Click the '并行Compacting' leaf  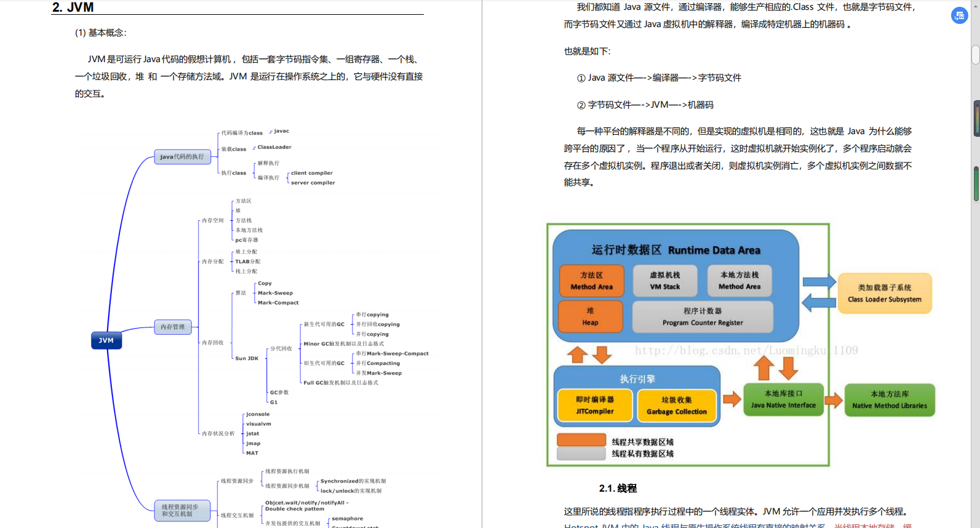(x=378, y=363)
